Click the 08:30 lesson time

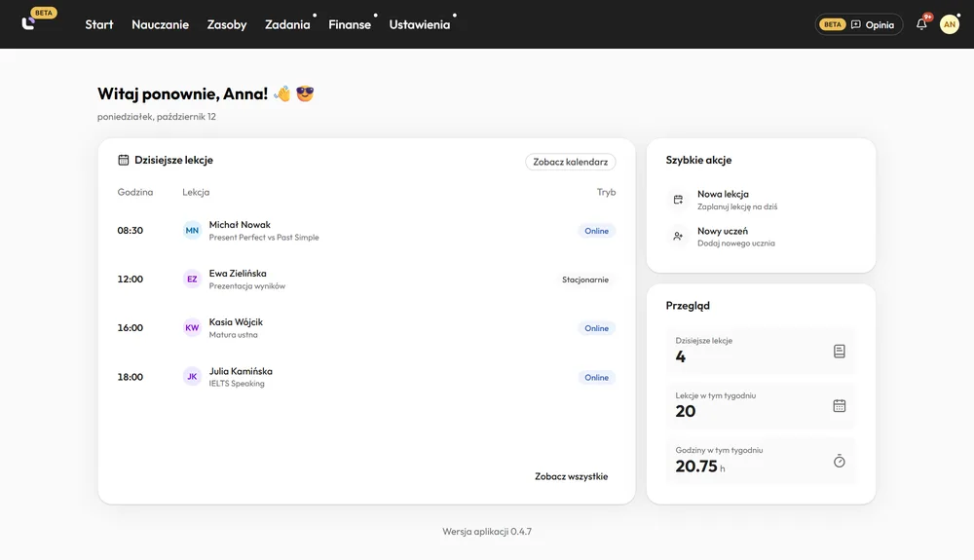click(x=130, y=231)
